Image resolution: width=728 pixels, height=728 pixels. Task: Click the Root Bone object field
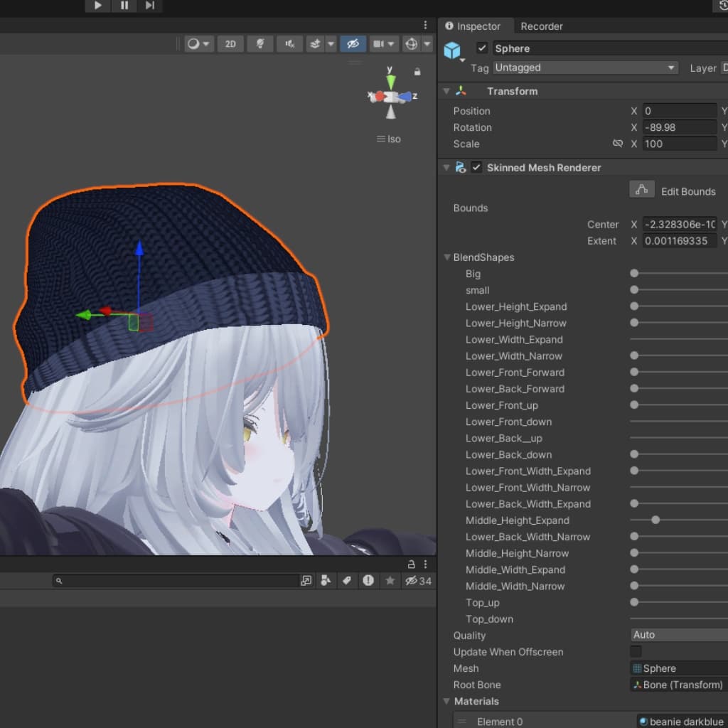679,685
